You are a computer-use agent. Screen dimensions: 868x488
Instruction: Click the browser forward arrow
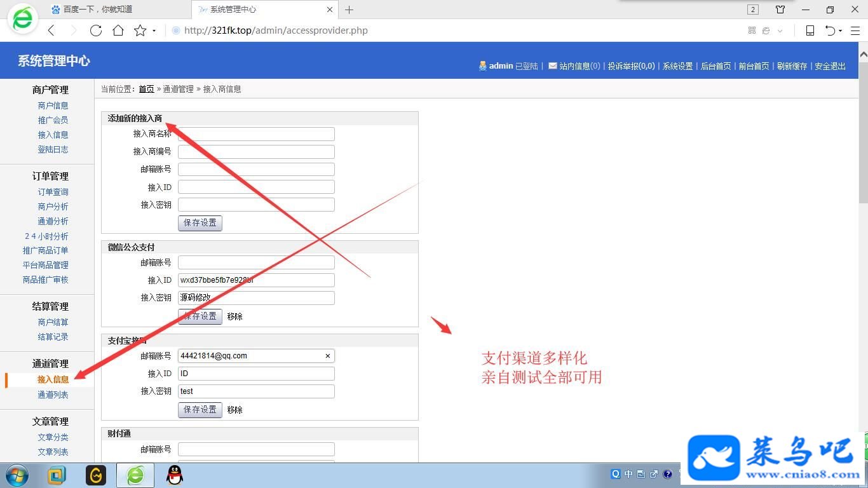click(73, 30)
